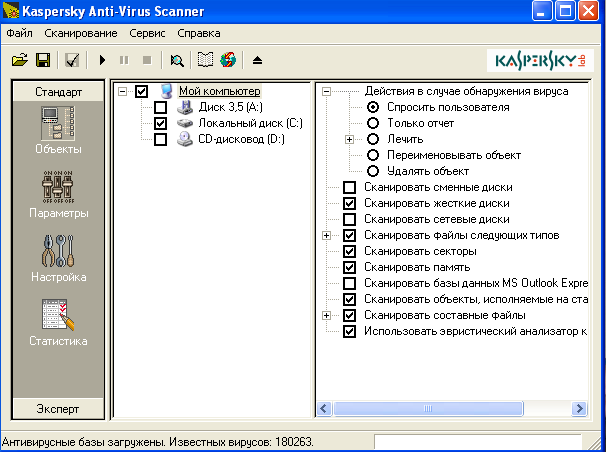Uncheck Сканировать память checkbox
Viewport: 606px width, 452px height.
(349, 267)
